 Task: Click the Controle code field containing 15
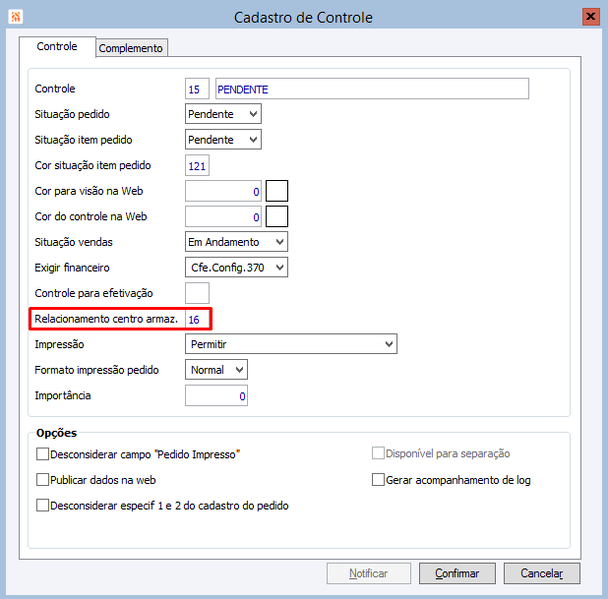click(x=197, y=89)
